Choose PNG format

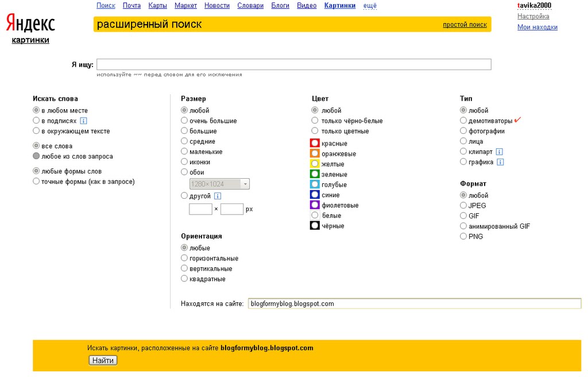(x=463, y=236)
